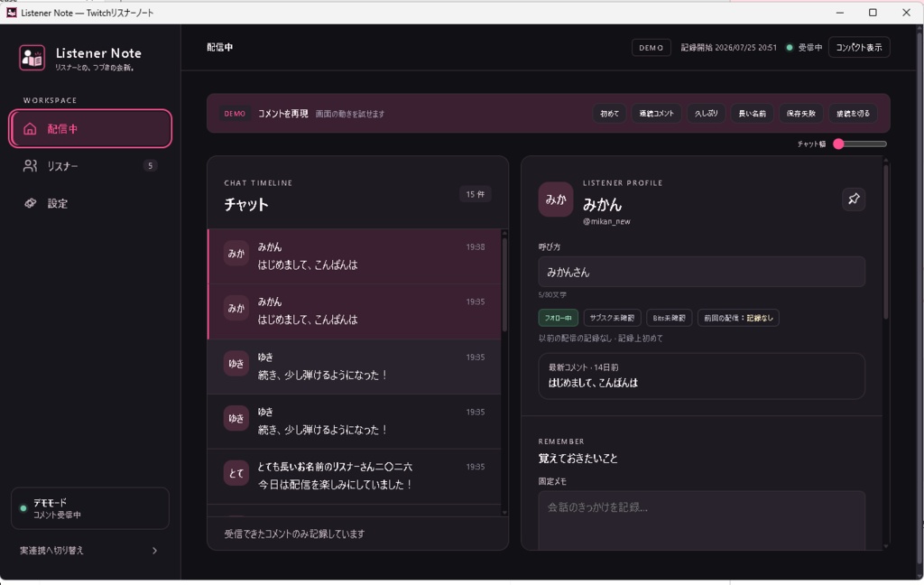Image resolution: width=924 pixels, height=585 pixels.
Task: Click 実連携へ切り替え in the sidebar
Action: tap(89, 550)
